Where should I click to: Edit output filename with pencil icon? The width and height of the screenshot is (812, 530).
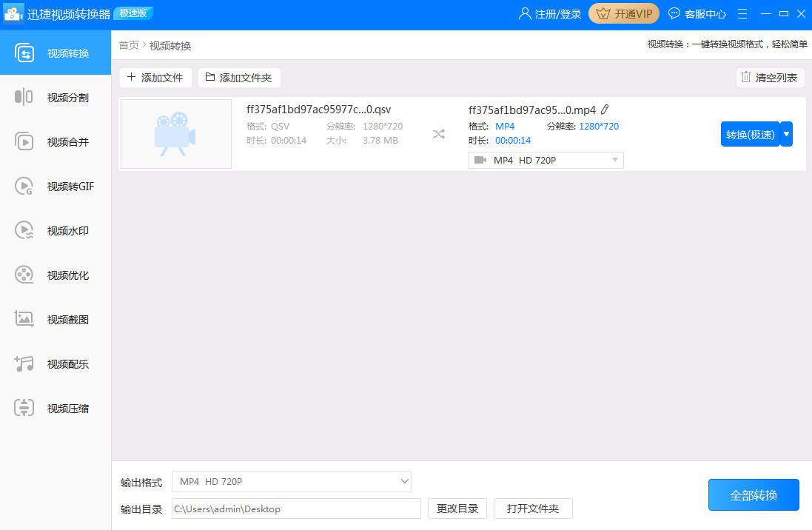(x=605, y=110)
